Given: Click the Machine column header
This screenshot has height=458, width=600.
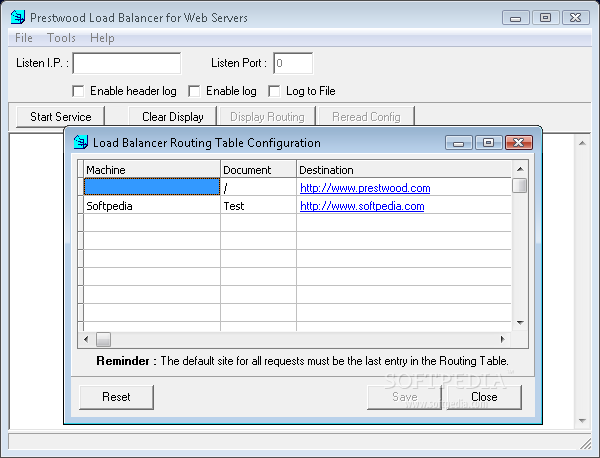Looking at the screenshot, I should pyautogui.click(x=152, y=169).
